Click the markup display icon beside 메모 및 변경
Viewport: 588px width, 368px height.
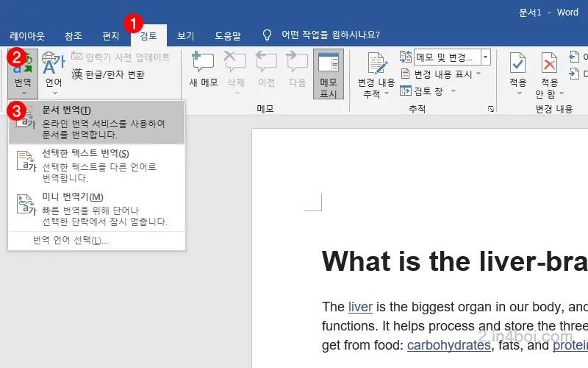pyautogui.click(x=406, y=57)
